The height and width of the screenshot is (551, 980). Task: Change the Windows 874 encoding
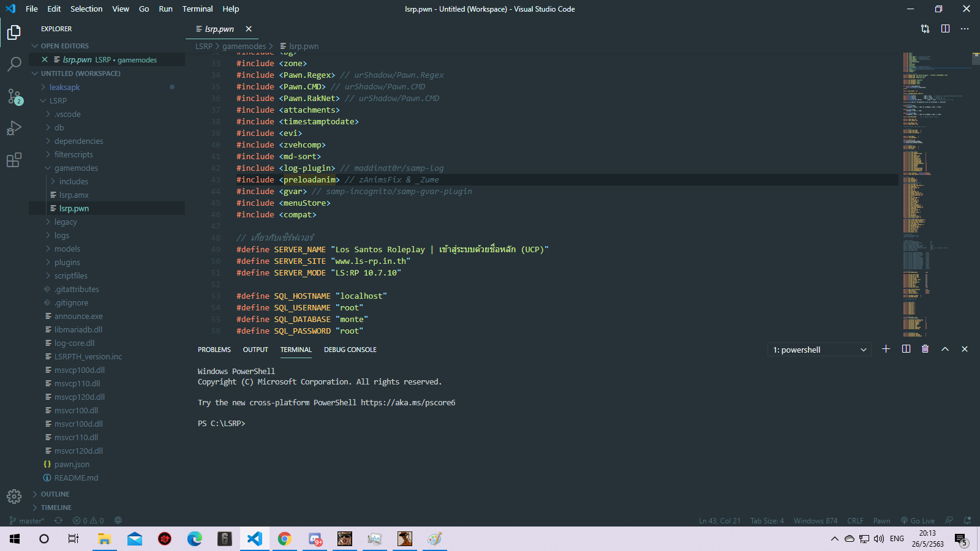tap(815, 521)
